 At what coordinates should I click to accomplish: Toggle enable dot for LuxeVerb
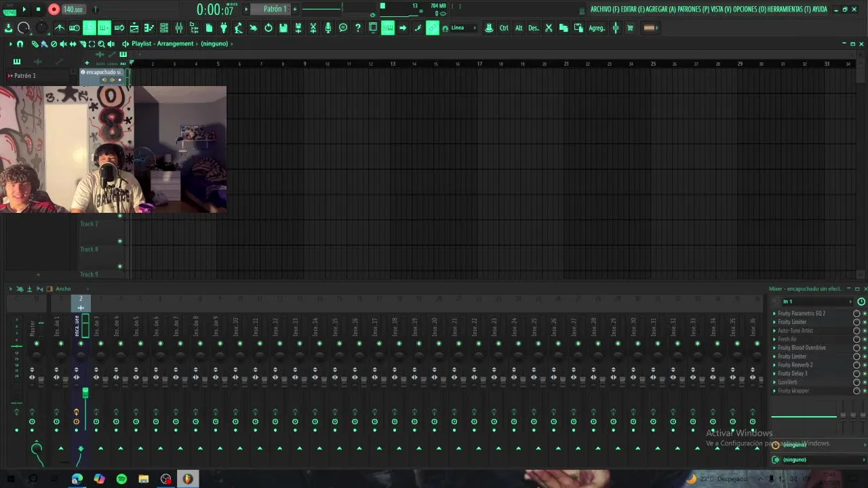865,382
